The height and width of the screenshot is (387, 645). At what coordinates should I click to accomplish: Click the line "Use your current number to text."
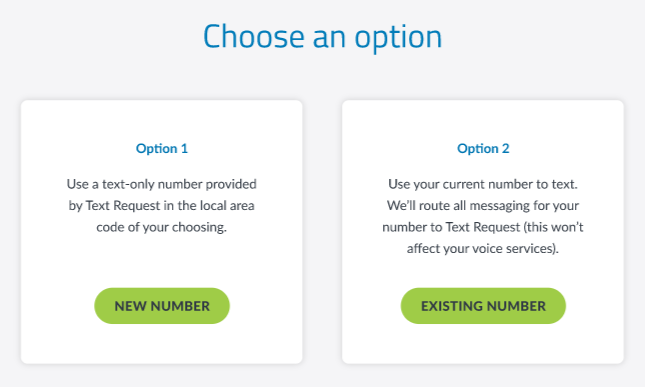[483, 184]
